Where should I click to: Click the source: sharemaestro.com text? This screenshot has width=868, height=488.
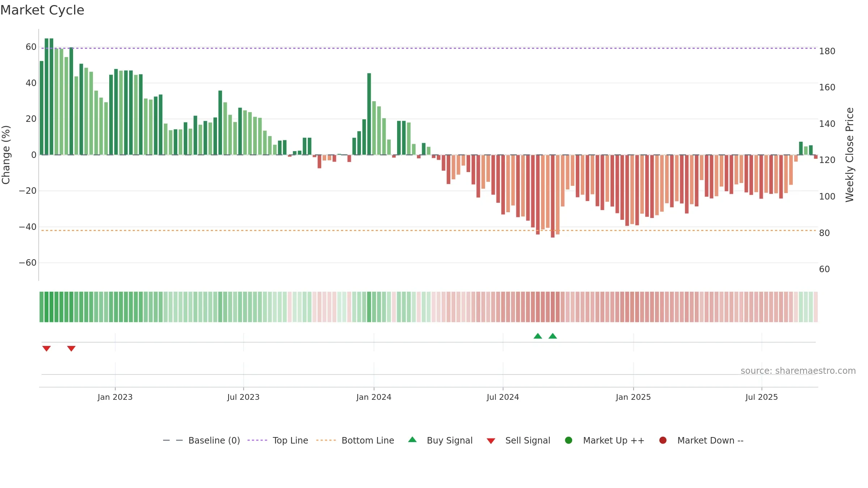click(798, 371)
